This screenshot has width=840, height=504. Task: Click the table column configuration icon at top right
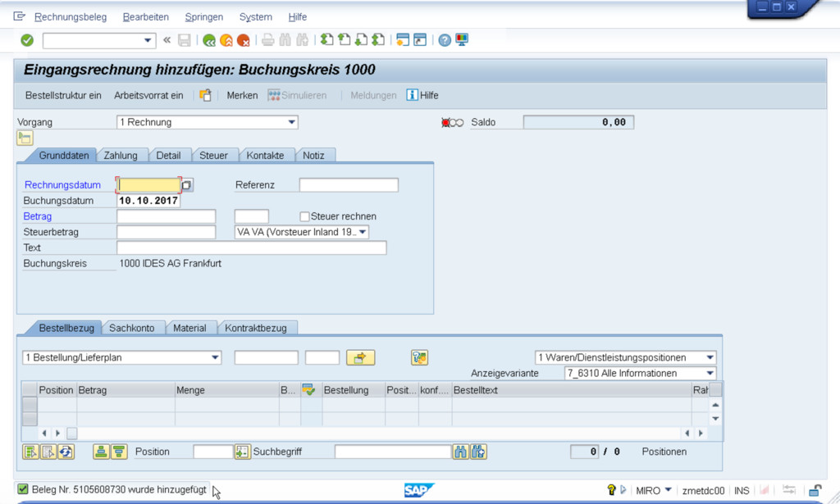click(715, 389)
